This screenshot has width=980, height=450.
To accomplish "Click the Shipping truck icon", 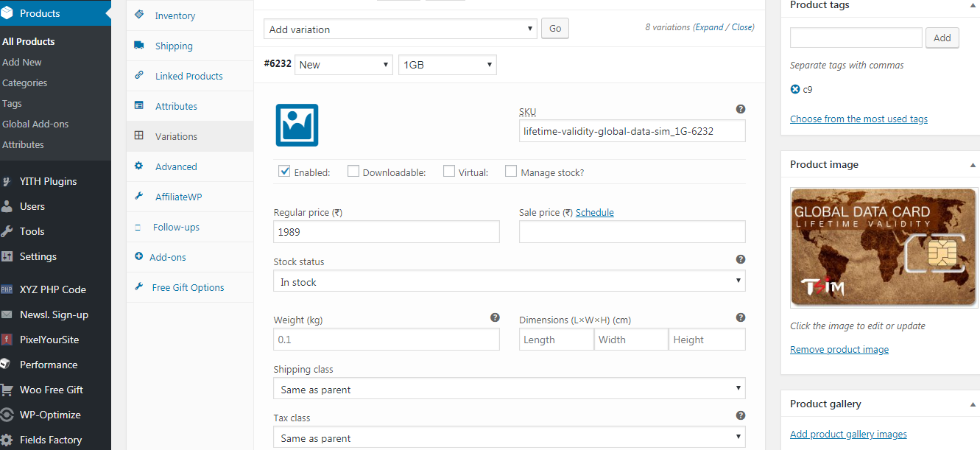I will tap(139, 45).
